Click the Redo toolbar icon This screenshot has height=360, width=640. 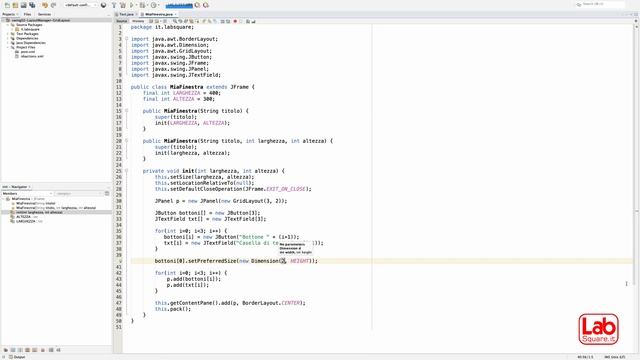tap(53, 5)
